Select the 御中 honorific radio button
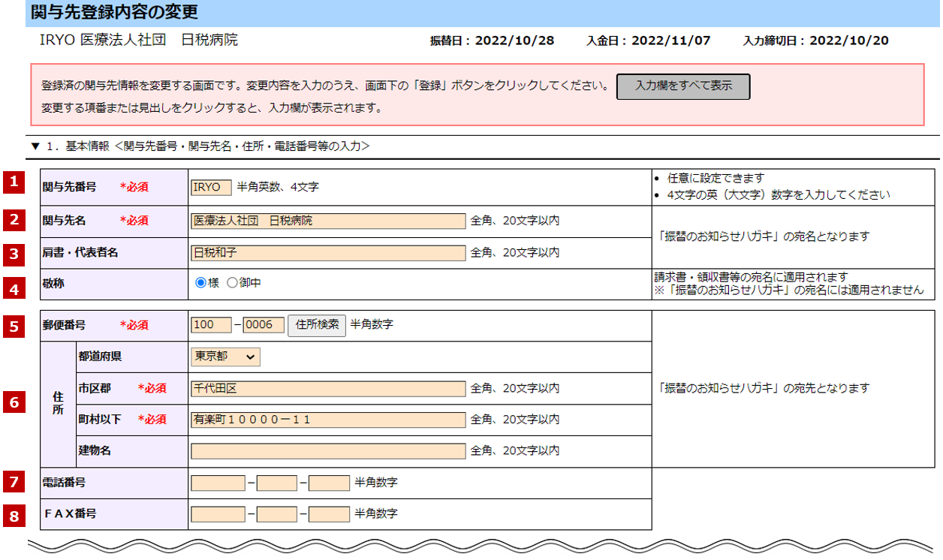Viewport: 943px width, 560px height. pyautogui.click(x=232, y=283)
